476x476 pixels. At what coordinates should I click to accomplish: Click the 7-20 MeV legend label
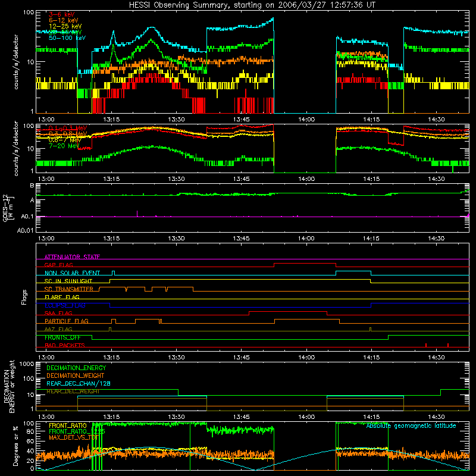pyautogui.click(x=64, y=146)
